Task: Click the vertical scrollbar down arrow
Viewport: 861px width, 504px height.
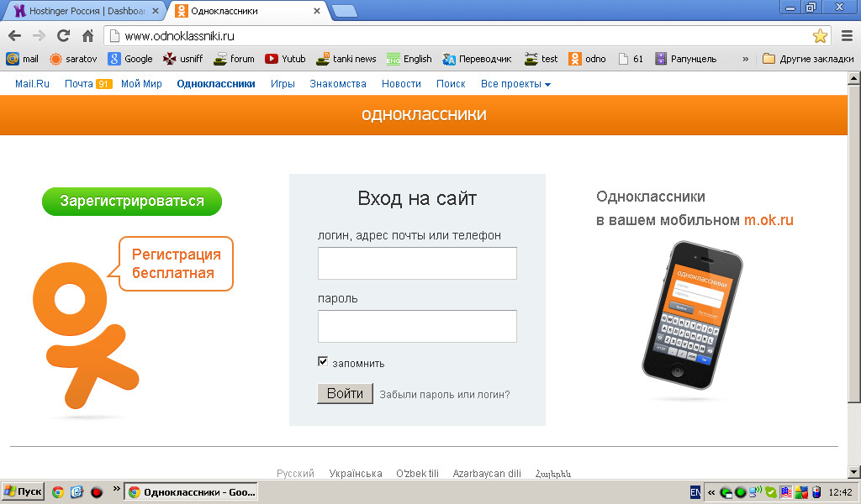Action: tap(854, 471)
